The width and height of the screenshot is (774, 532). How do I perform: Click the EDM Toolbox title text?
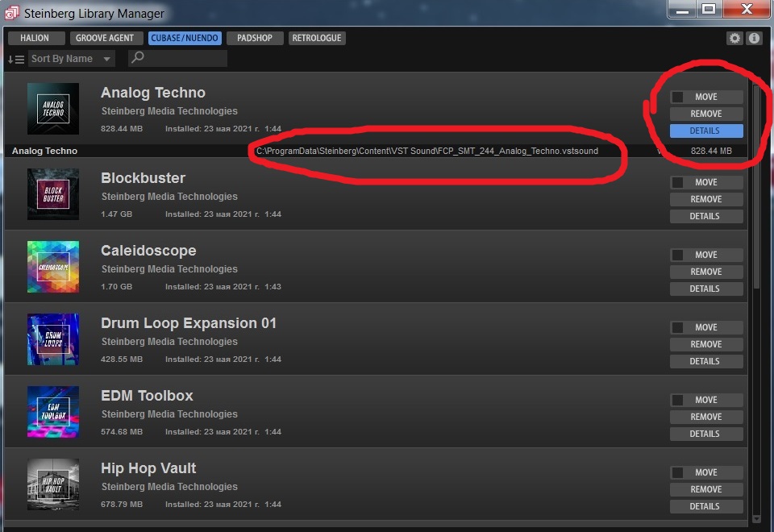pyautogui.click(x=147, y=396)
